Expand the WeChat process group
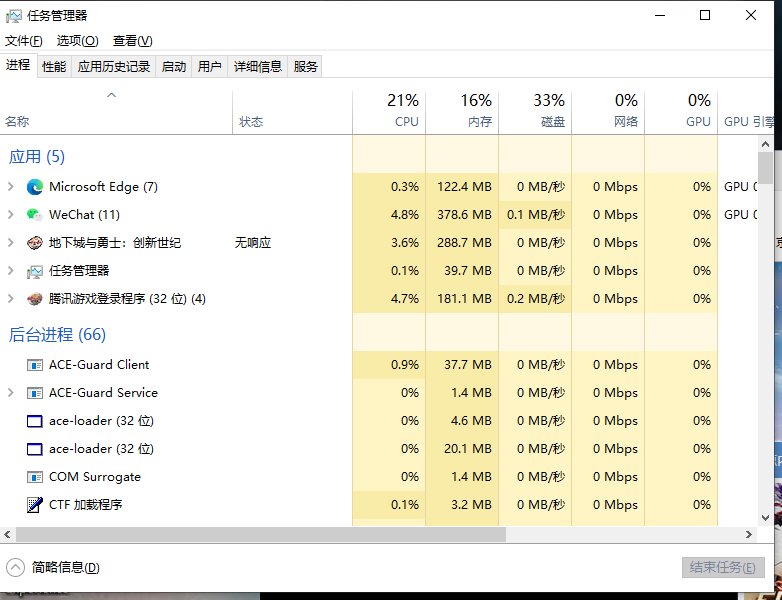The image size is (782, 600). 11,215
